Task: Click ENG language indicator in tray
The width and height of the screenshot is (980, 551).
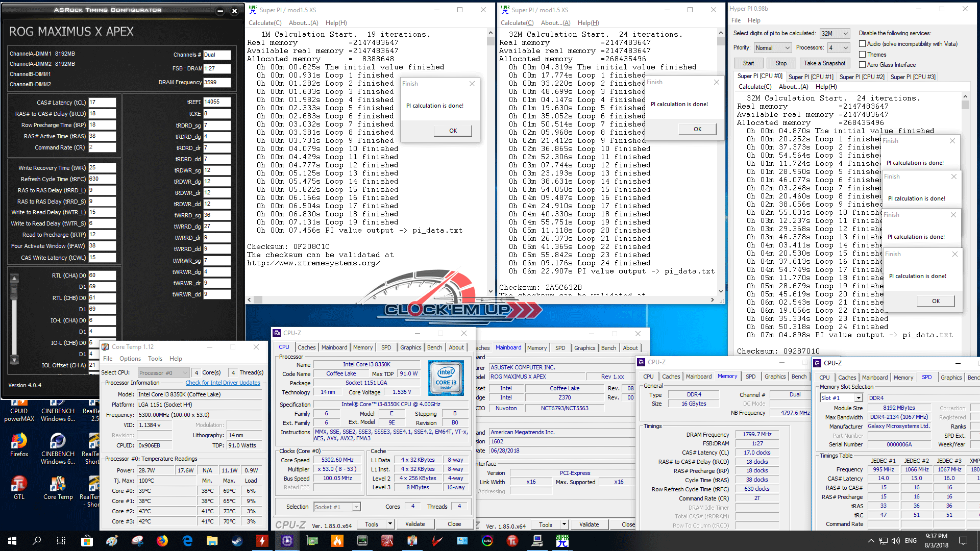Action: pos(911,541)
